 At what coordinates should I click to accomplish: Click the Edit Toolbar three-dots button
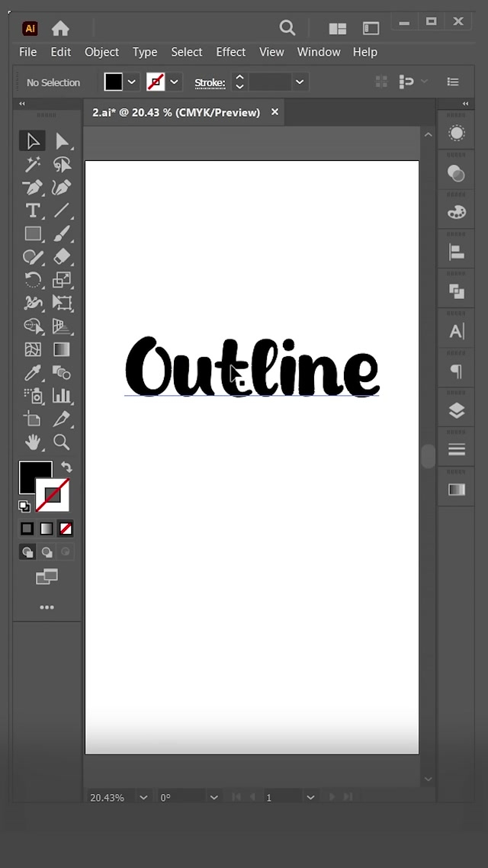pos(47,608)
